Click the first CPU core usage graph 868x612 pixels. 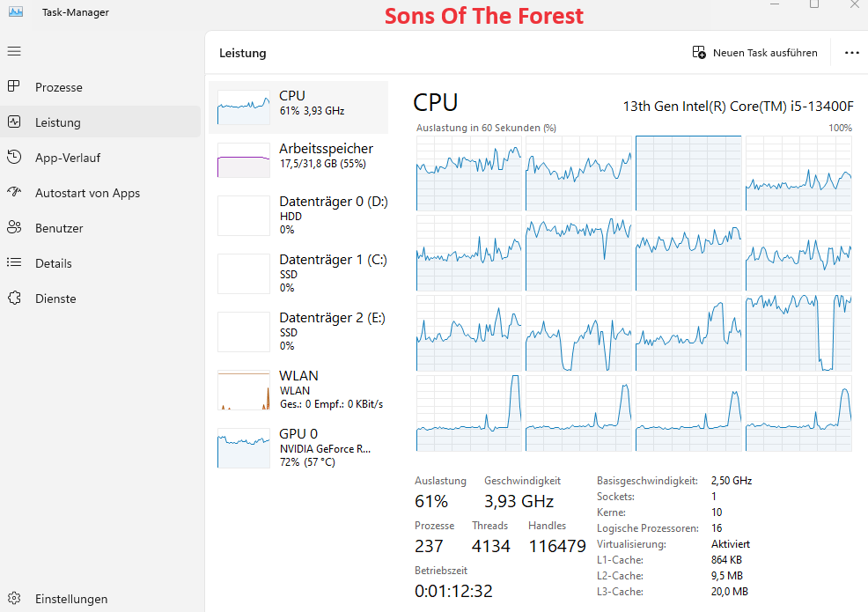tap(468, 173)
